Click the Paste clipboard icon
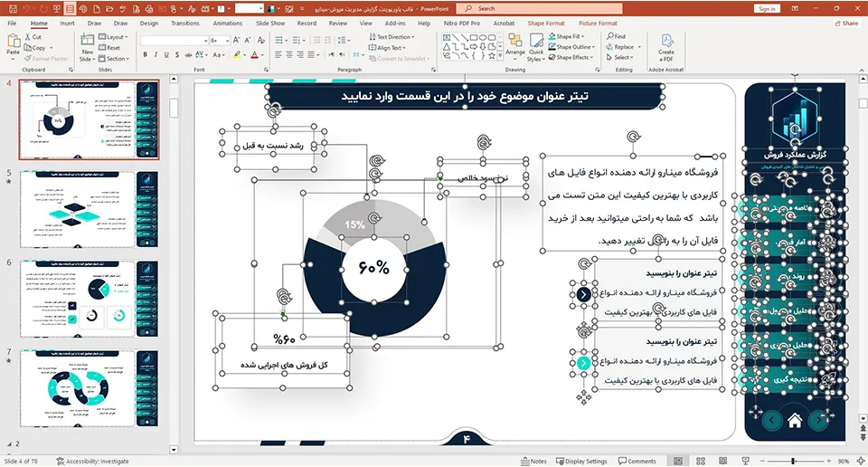868x467 pixels. click(13, 44)
